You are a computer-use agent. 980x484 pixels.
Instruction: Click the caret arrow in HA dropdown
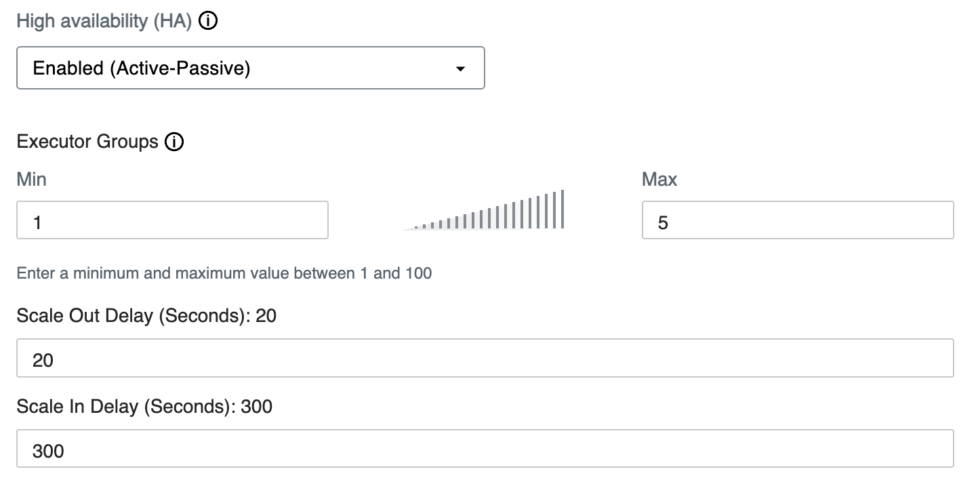[460, 68]
